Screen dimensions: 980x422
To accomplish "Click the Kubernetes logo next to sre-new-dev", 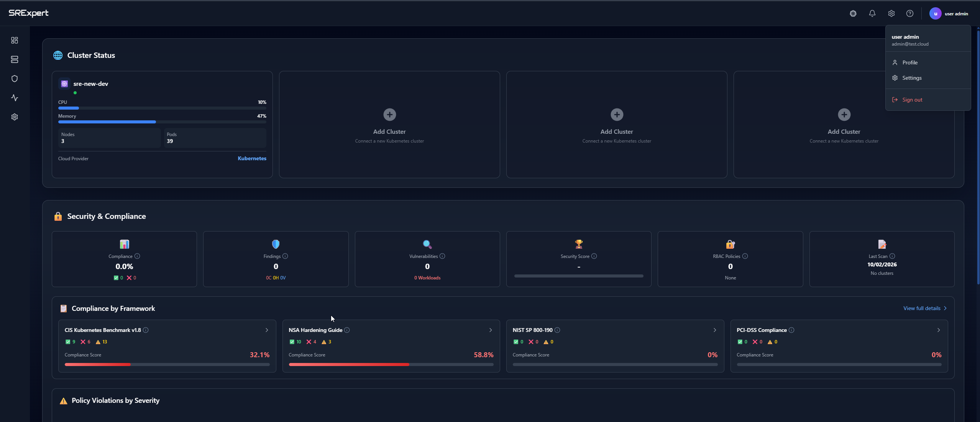I will pyautogui.click(x=64, y=83).
